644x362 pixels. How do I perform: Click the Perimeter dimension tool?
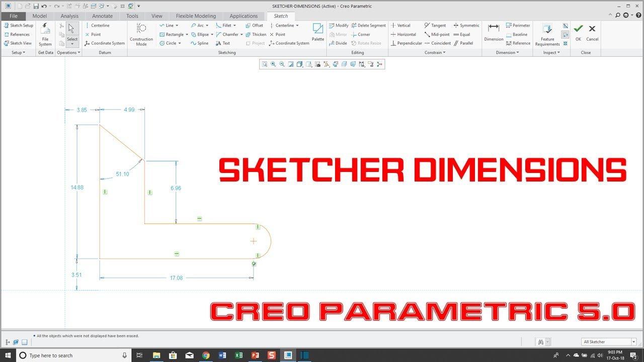click(518, 25)
